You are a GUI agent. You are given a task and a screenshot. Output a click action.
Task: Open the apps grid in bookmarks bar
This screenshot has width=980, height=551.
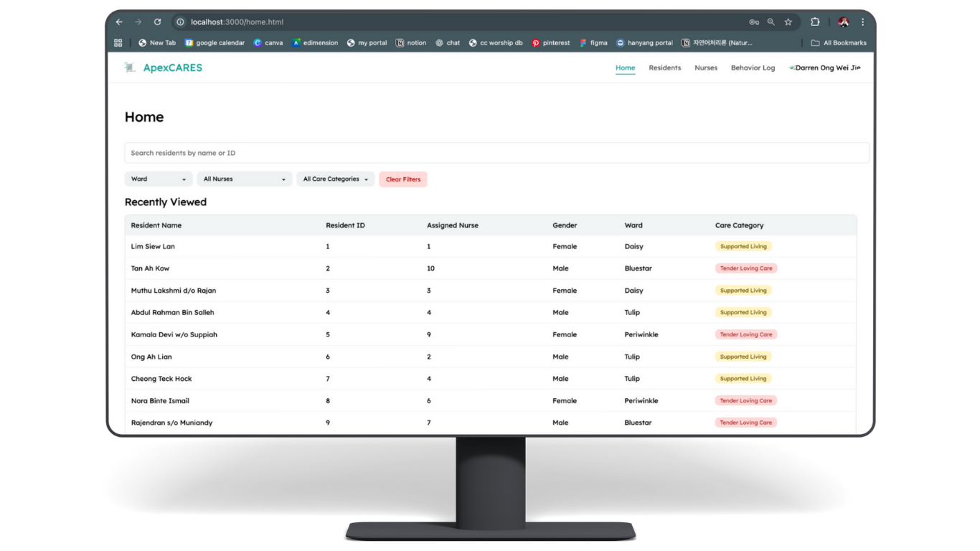[x=118, y=43]
